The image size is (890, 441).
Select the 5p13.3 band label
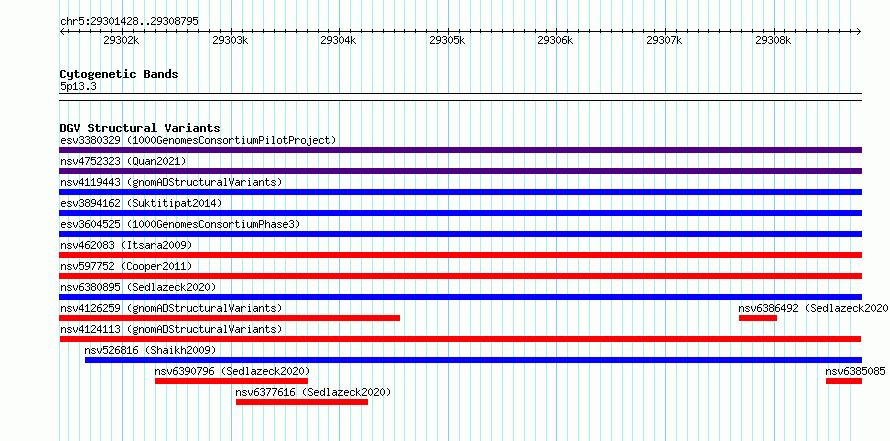click(x=78, y=86)
